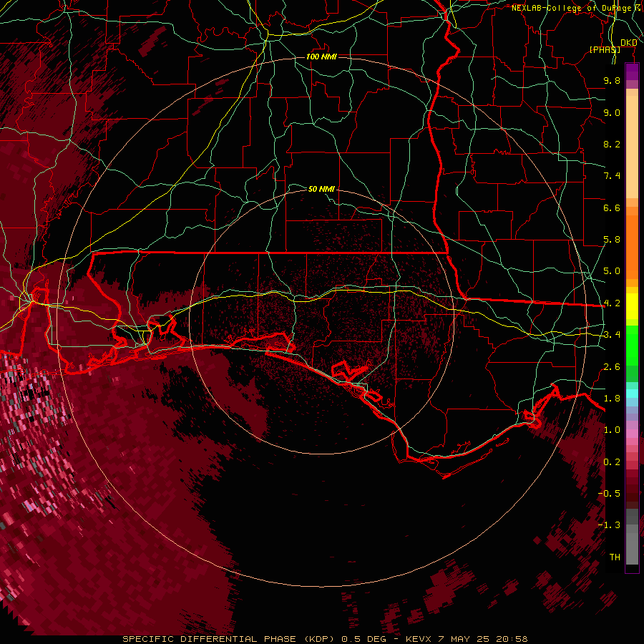Click the -0.5 color scale label
Screen dimensions: 644x644
tap(609, 494)
